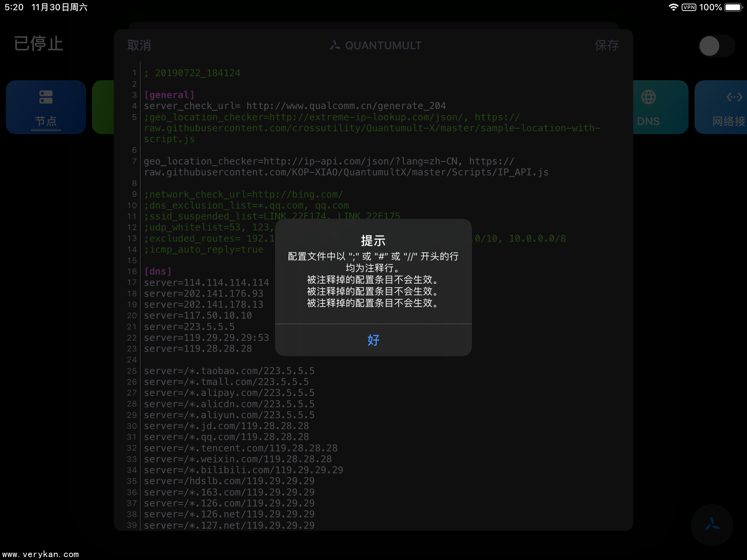Tap 保存 to save the configuration
This screenshot has height=560, width=747.
(x=607, y=45)
